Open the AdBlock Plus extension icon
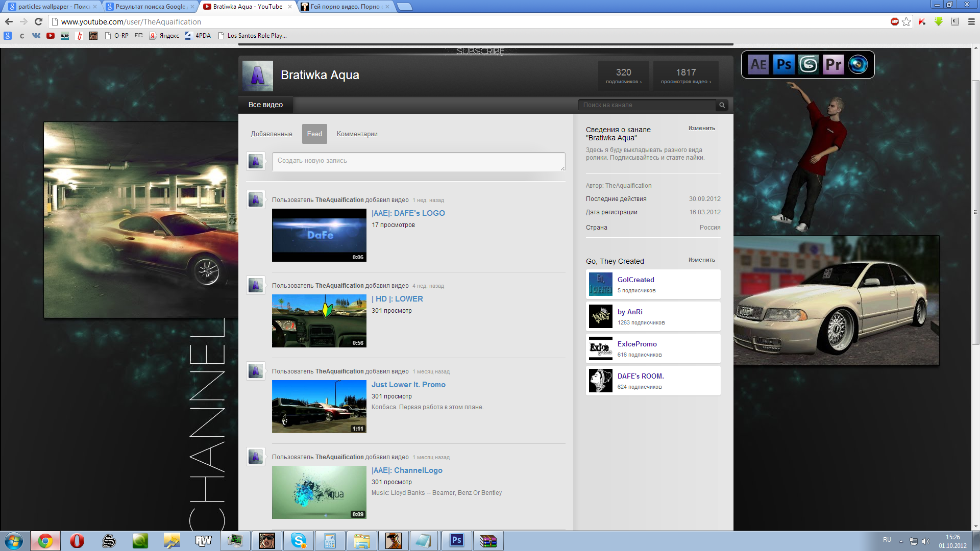980x551 pixels. pyautogui.click(x=895, y=21)
